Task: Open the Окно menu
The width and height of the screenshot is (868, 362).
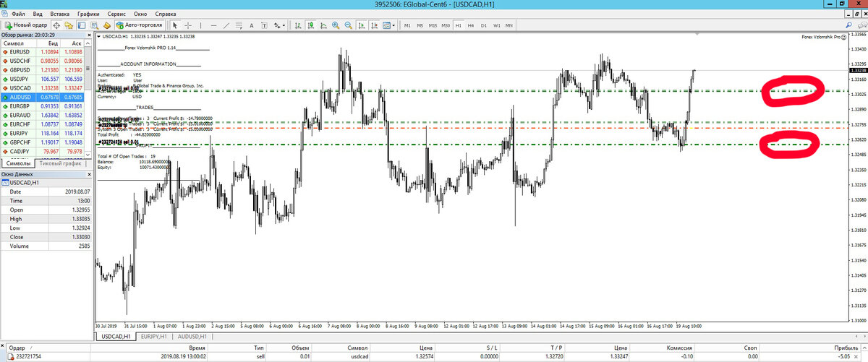Action: click(141, 14)
